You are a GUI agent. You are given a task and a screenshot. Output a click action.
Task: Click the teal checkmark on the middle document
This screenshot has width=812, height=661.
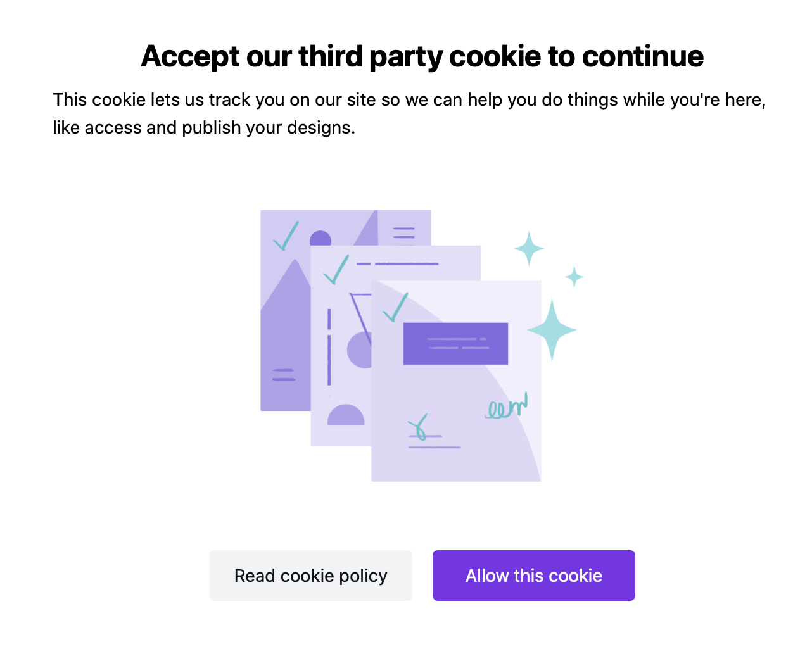[336, 269]
